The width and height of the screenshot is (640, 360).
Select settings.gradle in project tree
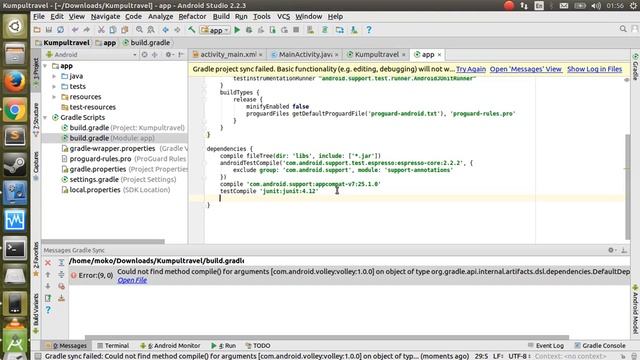click(x=118, y=180)
